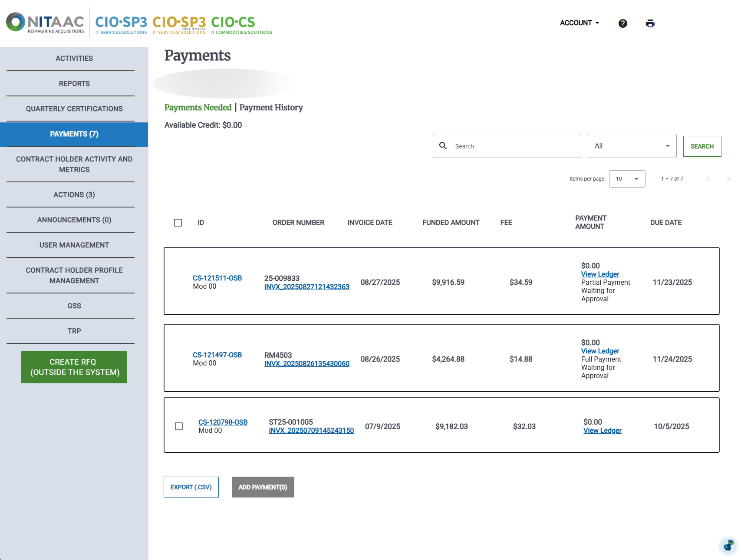Open Reports from the sidebar menu

point(74,83)
